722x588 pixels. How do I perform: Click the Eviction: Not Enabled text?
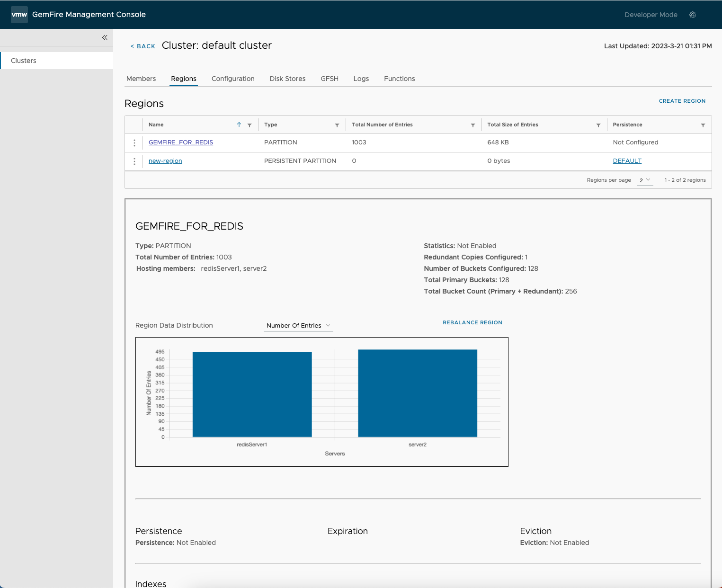pyautogui.click(x=554, y=543)
